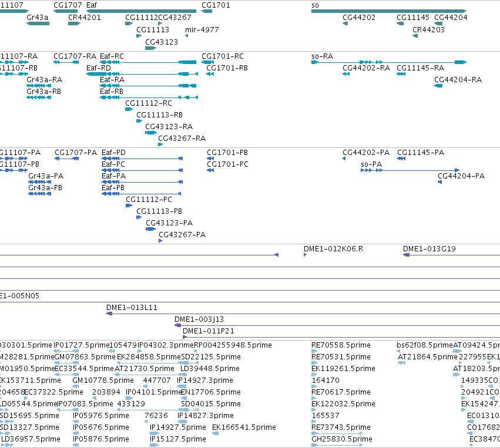Image resolution: width=500 pixels, height=448 pixels.
Task: Select the RE70531.5prime cDNA label
Action: (x=341, y=357)
